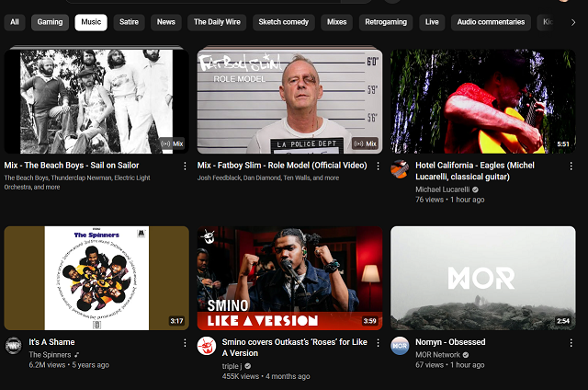Open Fatboy Slim Role Model thumbnail
The image size is (588, 390).
(x=290, y=101)
